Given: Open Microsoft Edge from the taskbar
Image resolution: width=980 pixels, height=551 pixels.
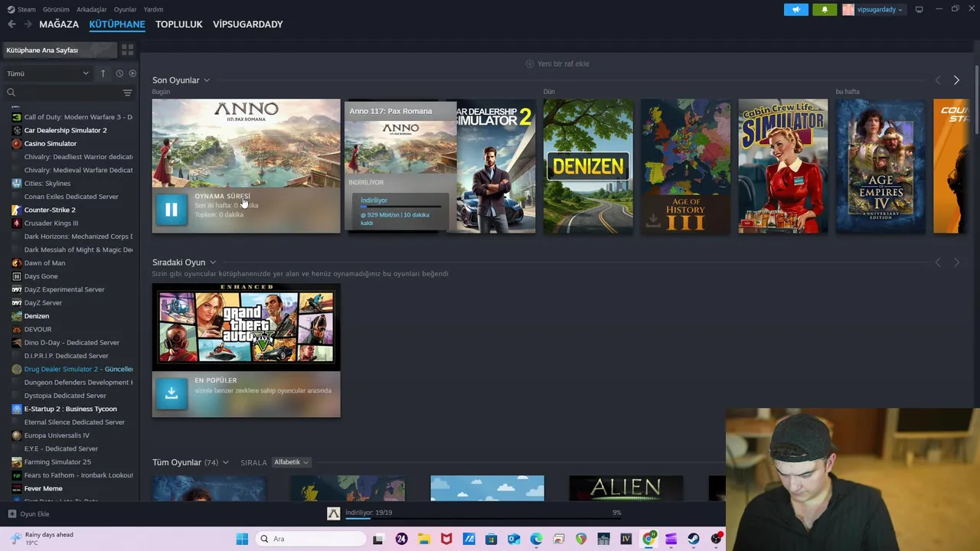Looking at the screenshot, I should (536, 539).
